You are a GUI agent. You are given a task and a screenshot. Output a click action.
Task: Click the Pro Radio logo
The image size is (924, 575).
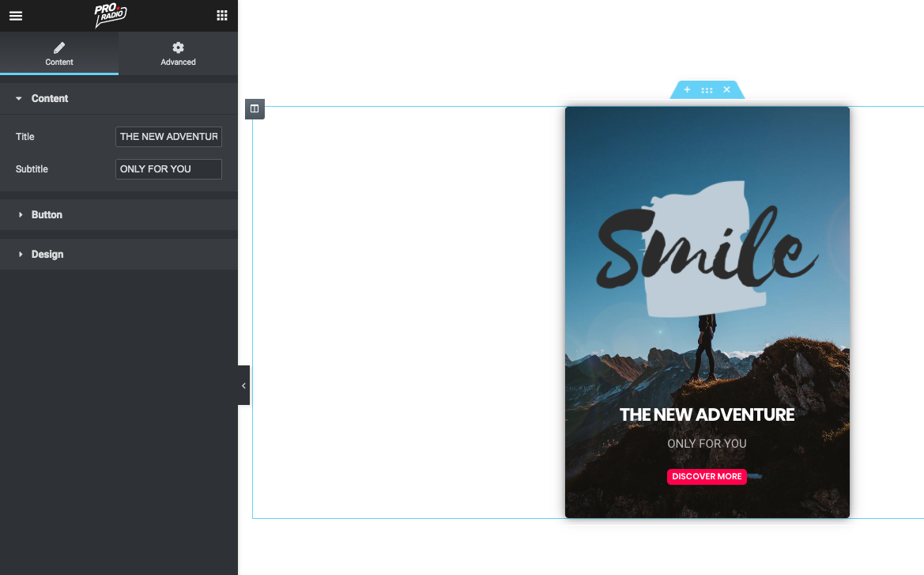tap(111, 15)
